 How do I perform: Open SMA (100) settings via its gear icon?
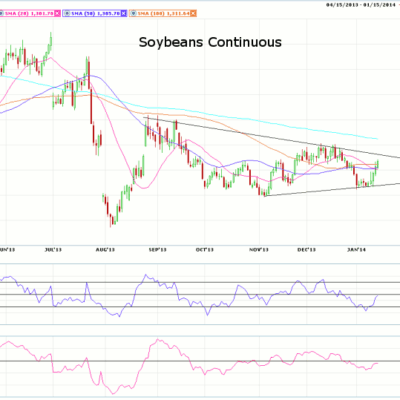pos(133,13)
